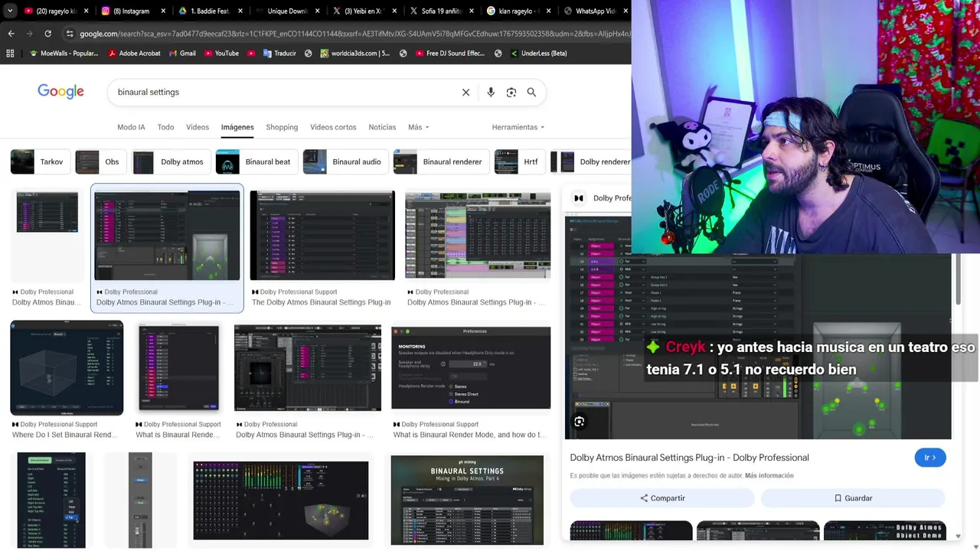Open the Gmail bookmark
The width and height of the screenshot is (980, 551).
(182, 54)
